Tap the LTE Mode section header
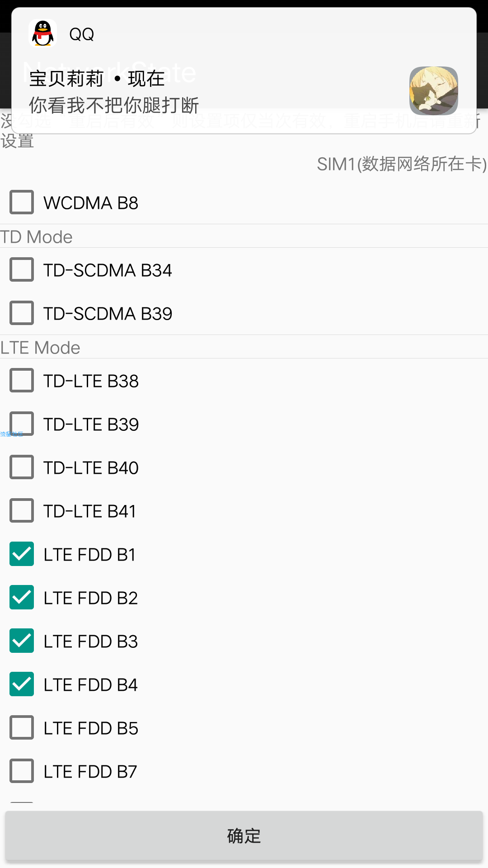This screenshot has width=488, height=868. coord(40,348)
